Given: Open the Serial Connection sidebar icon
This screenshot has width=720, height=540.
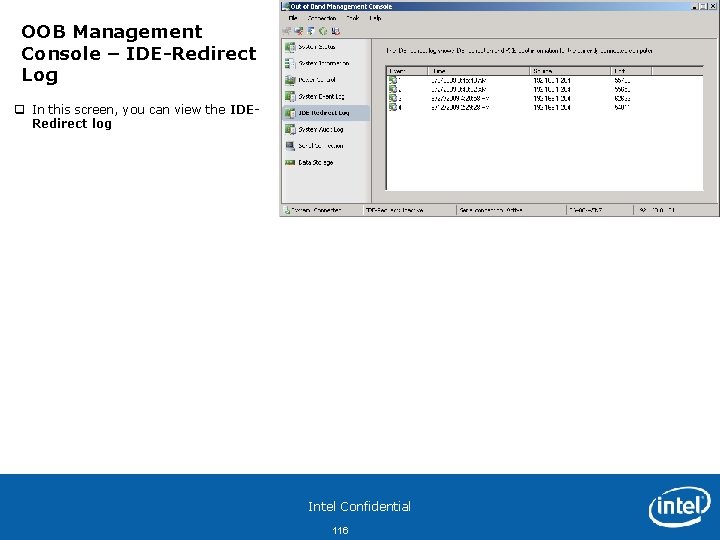Looking at the screenshot, I should click(x=290, y=146).
